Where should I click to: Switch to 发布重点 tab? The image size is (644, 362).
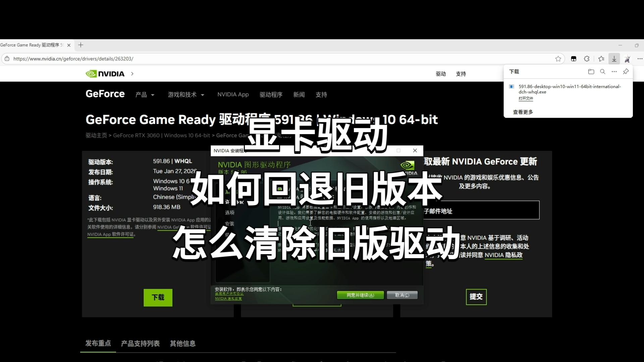[98, 343]
